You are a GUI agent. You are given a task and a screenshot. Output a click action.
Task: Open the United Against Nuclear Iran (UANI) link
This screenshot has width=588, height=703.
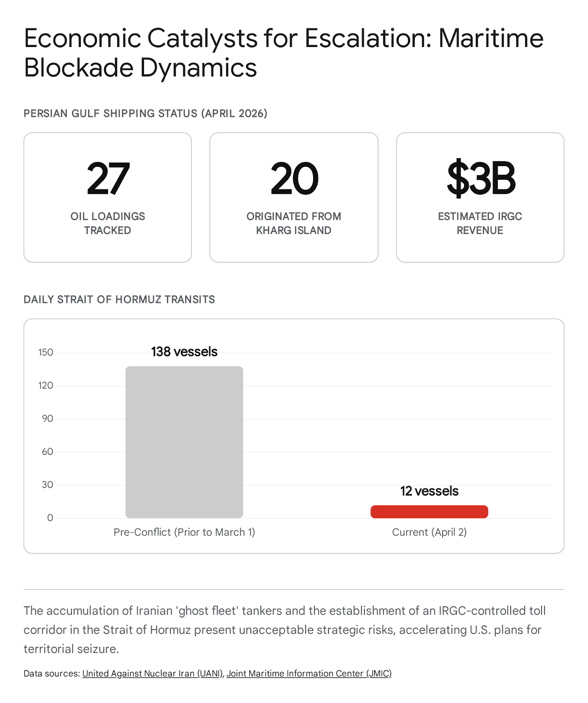coord(152,674)
